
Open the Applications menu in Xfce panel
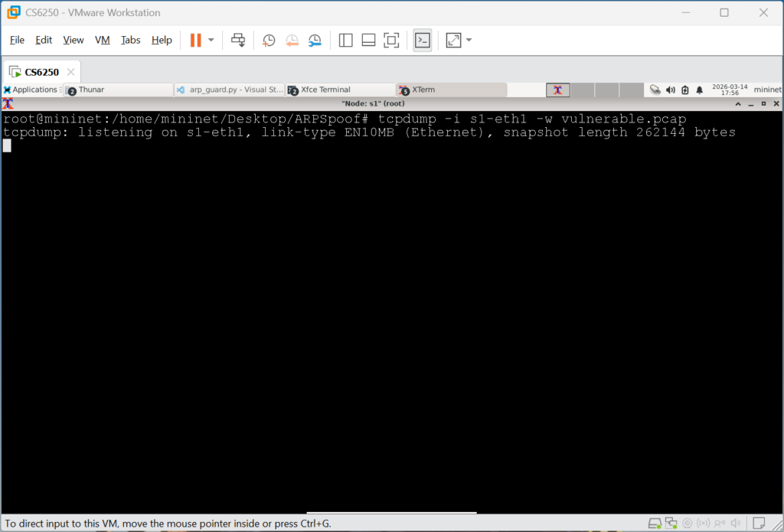coord(31,90)
